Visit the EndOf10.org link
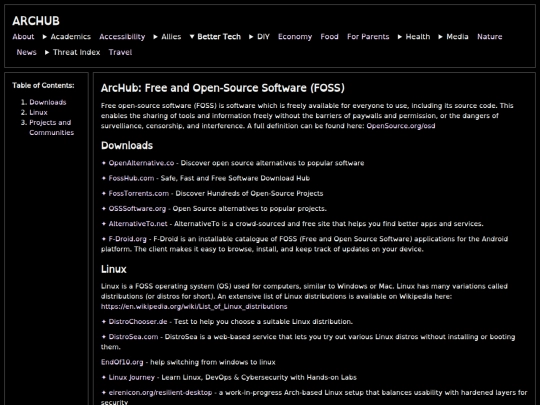The width and height of the screenshot is (540, 405). point(122,362)
